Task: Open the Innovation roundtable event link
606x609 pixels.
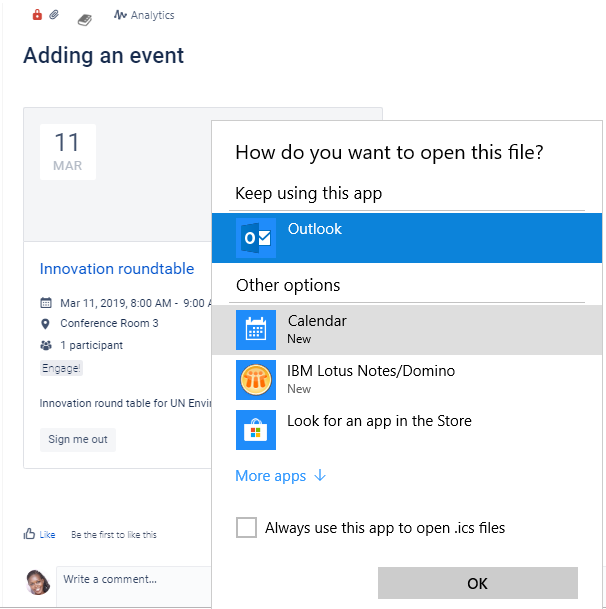Action: point(117,269)
